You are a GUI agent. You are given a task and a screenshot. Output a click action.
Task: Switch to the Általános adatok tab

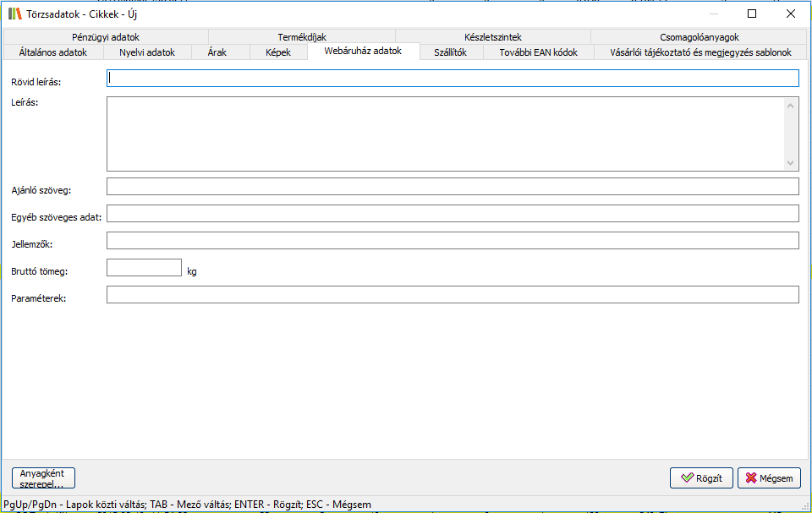[x=52, y=52]
